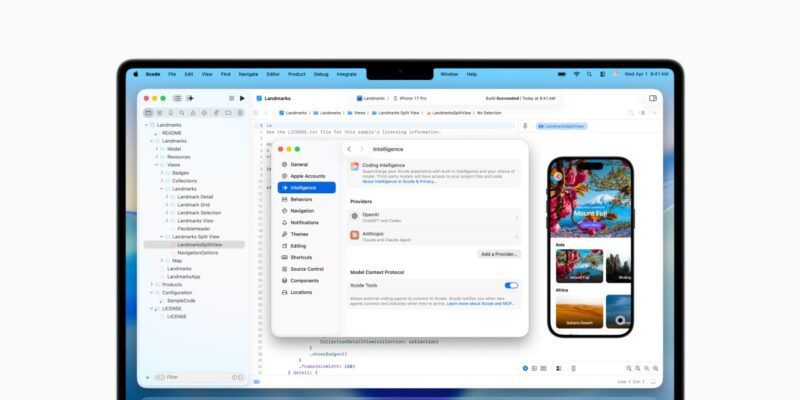Tap the Mount Fuji thumbnail in preview
This screenshot has height=400, width=800.
coord(579,266)
